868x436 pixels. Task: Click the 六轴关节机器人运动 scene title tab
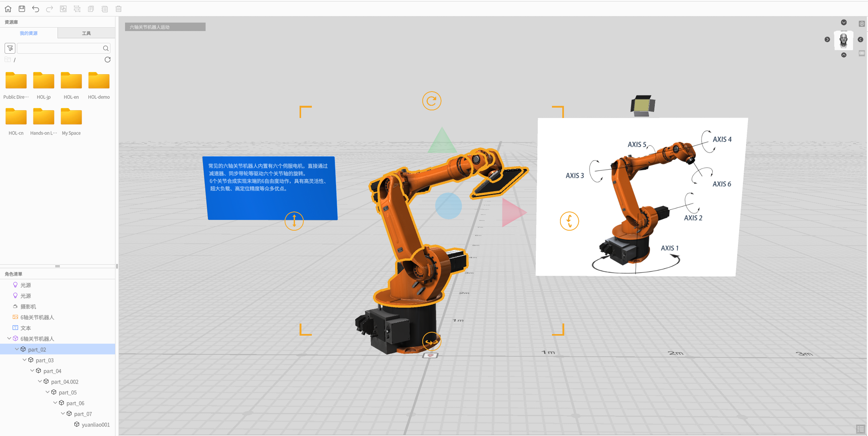165,27
